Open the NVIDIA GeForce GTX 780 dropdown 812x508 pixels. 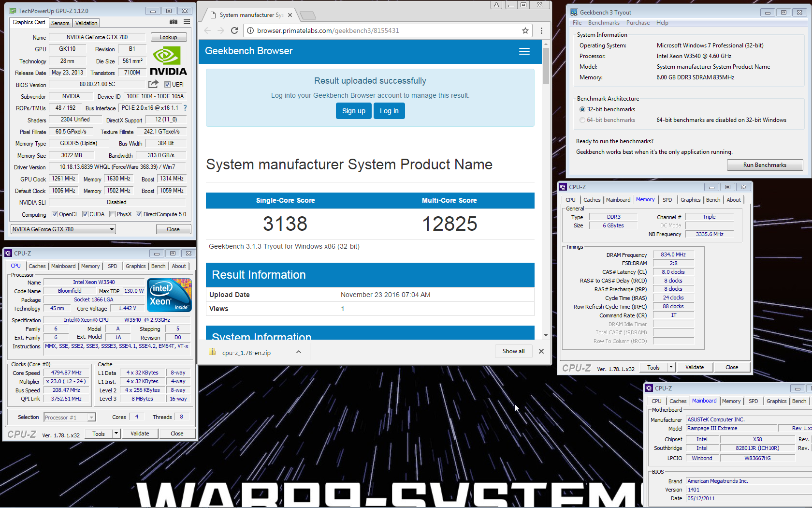click(63, 229)
